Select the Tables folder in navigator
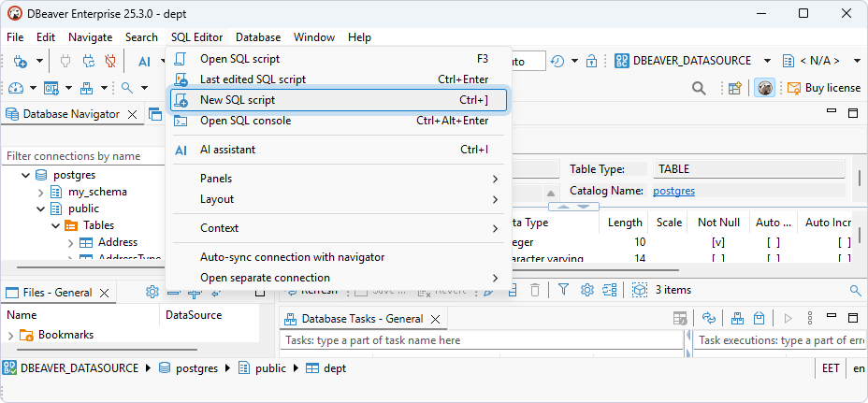 point(98,225)
